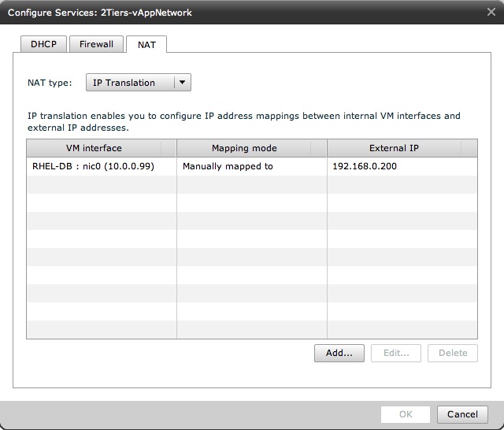Open the NAT type dropdown
Viewport: 504px width, 430px height.
tap(139, 83)
